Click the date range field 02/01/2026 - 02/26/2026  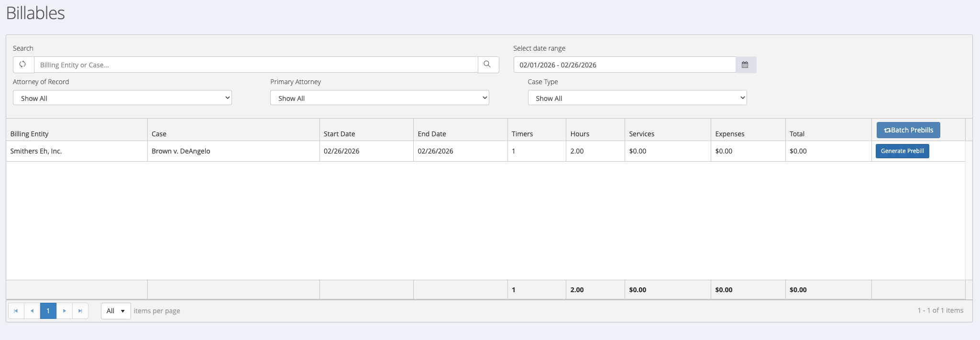click(625, 65)
